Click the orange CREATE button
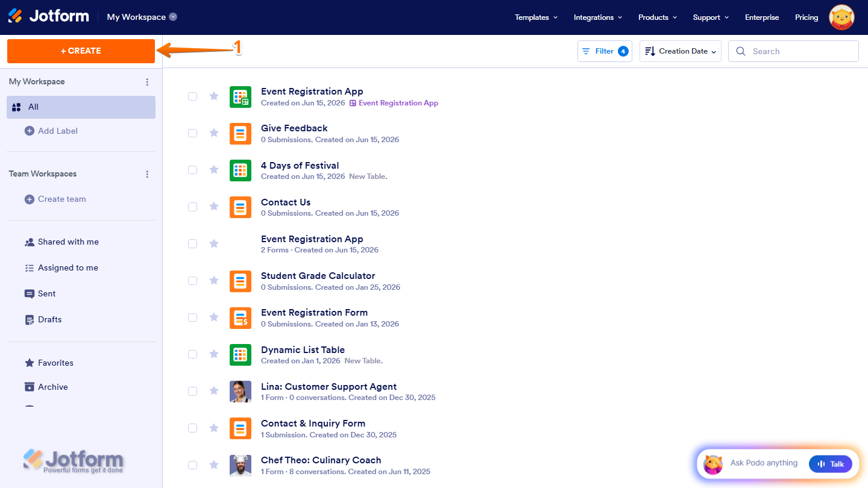This screenshot has width=868, height=488. click(81, 51)
